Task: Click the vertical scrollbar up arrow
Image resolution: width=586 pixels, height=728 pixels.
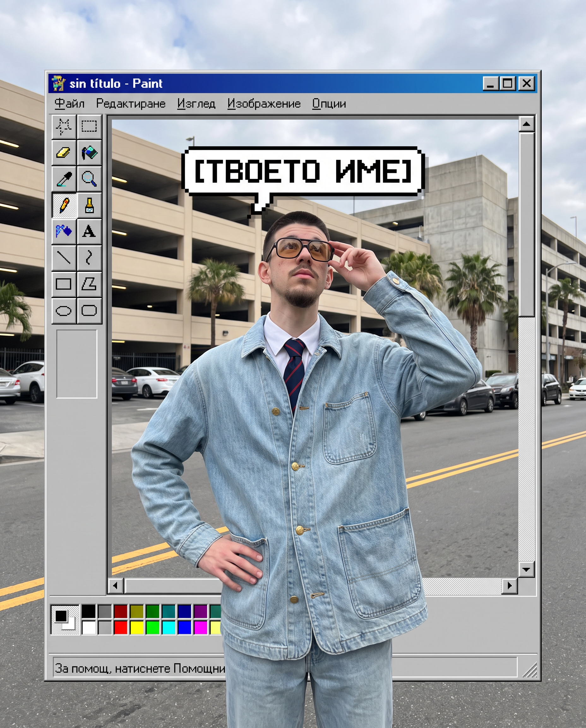Action: point(526,124)
